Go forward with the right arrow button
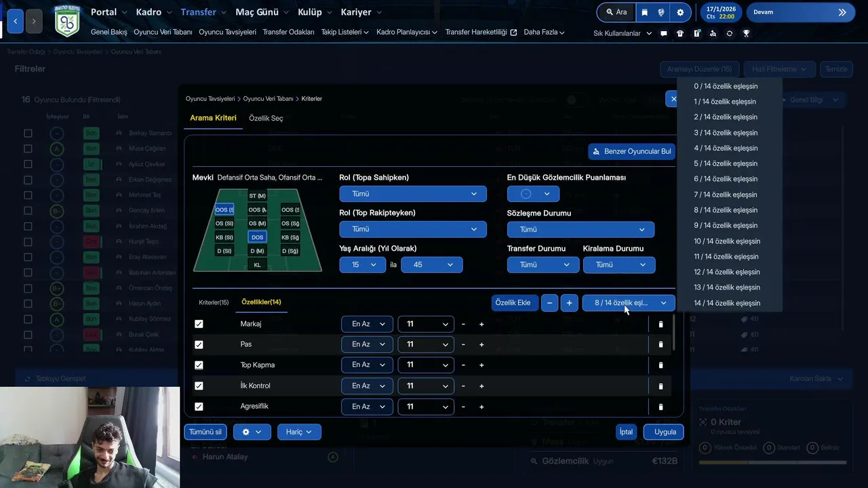 tap(33, 21)
